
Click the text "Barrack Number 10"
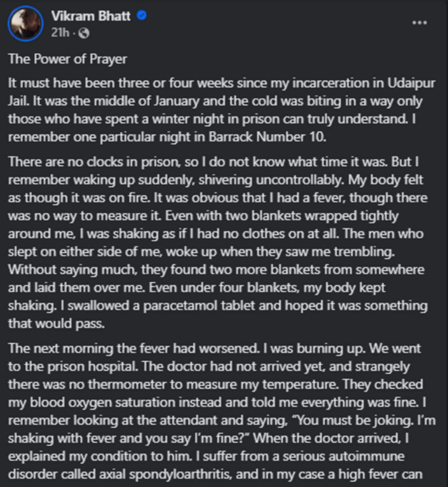tap(267, 137)
